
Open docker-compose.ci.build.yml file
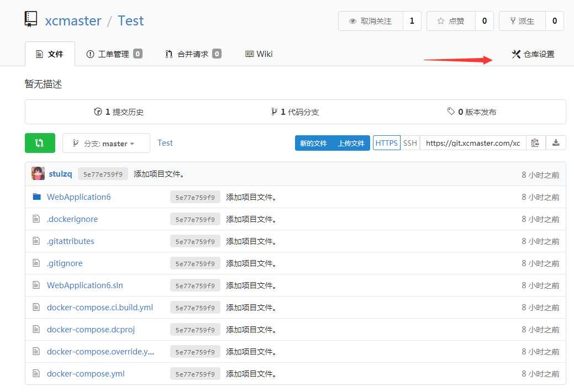(100, 307)
